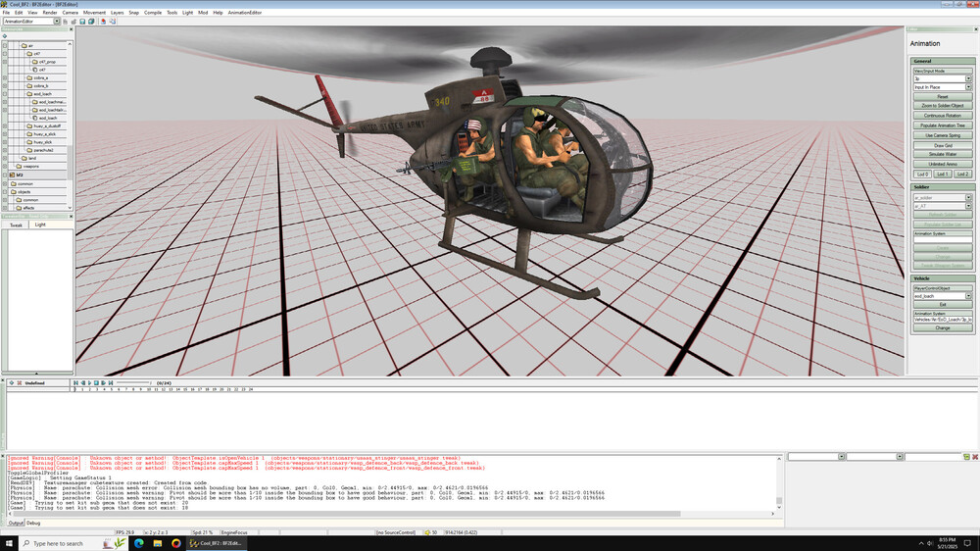Click Zoom to Soldier/Object
This screenshot has height=551, width=980.
(x=943, y=106)
